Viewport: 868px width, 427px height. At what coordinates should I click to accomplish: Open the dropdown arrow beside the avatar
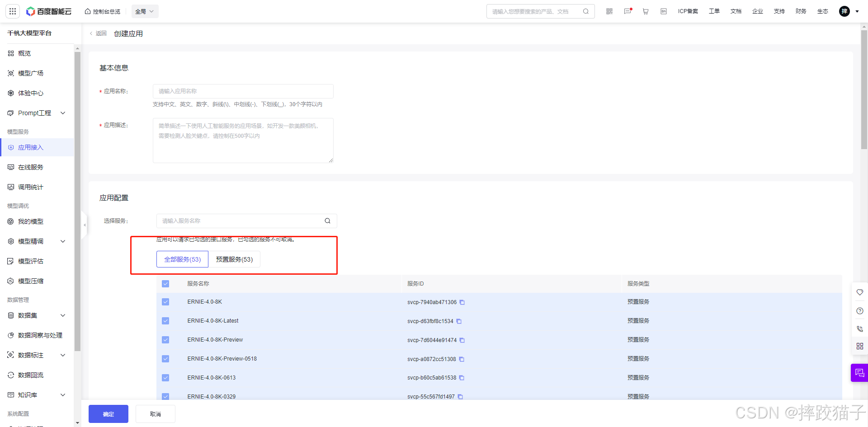click(857, 11)
